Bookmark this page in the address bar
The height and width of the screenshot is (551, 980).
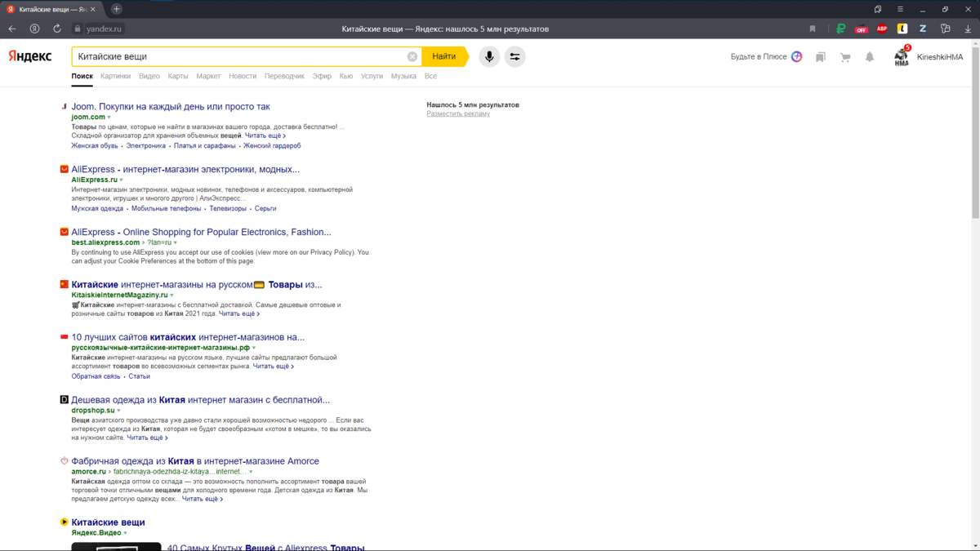click(813, 29)
